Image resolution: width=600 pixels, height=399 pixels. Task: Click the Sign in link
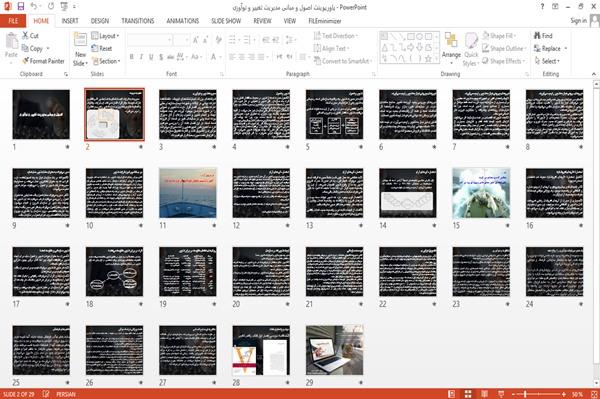tap(578, 21)
